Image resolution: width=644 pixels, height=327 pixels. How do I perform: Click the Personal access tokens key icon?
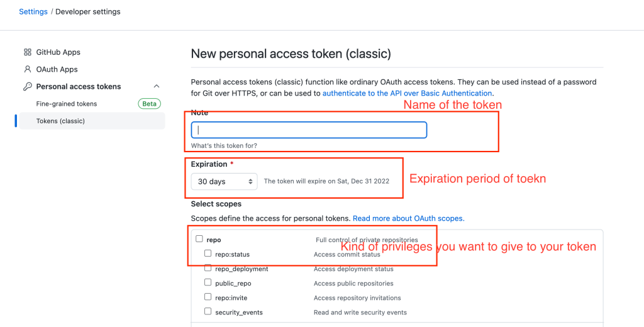click(x=28, y=87)
